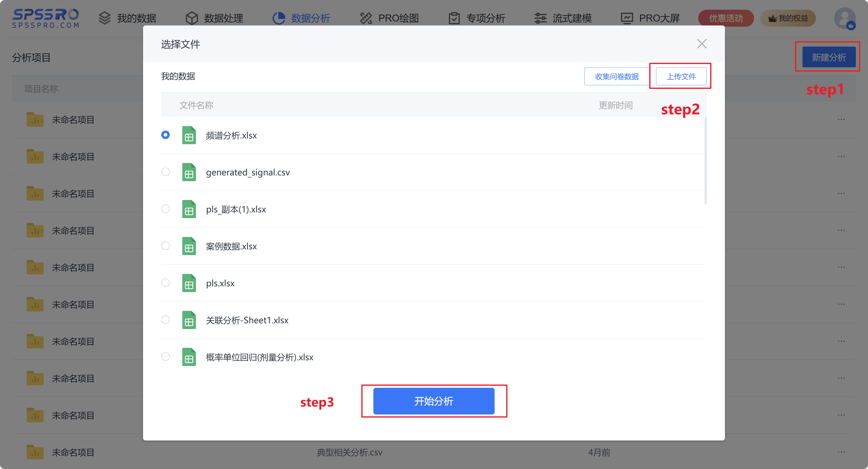The image size is (868, 469).
Task: Open the PRO大屏 nav tab
Action: (650, 18)
